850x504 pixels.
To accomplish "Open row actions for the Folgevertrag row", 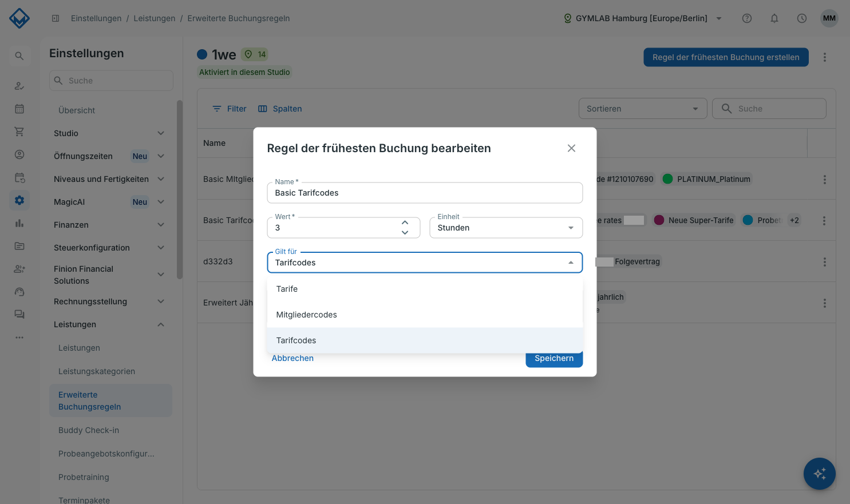I will coord(825,262).
